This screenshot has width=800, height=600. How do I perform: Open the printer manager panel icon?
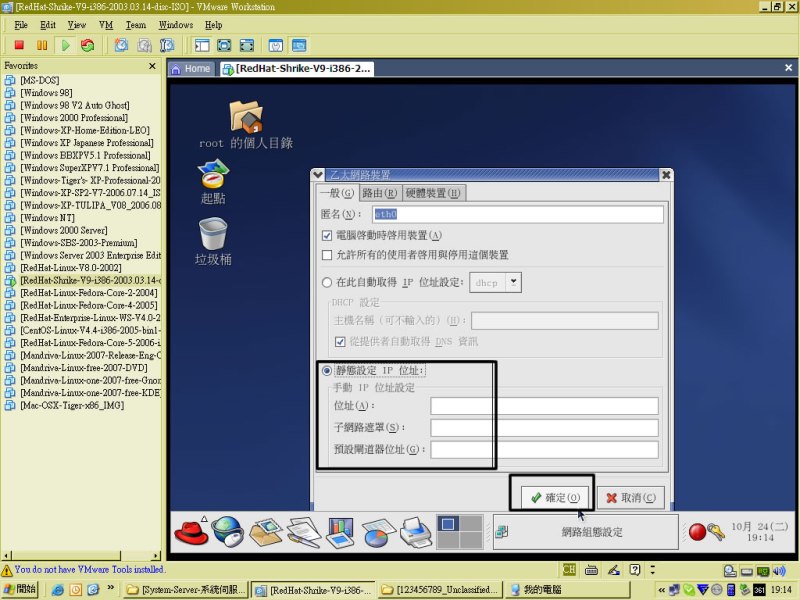point(415,532)
